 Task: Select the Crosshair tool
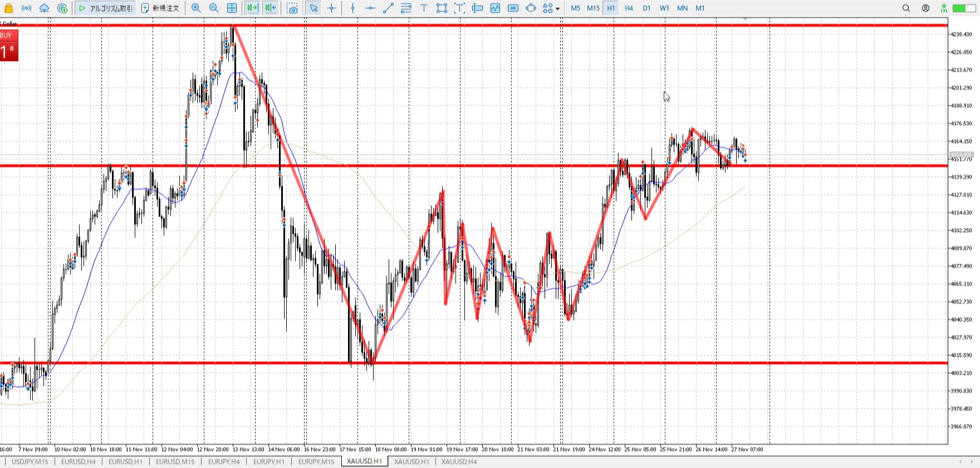[x=332, y=8]
